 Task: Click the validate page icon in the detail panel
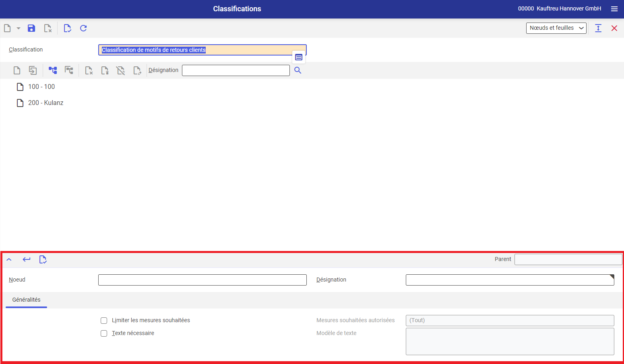[43, 259]
